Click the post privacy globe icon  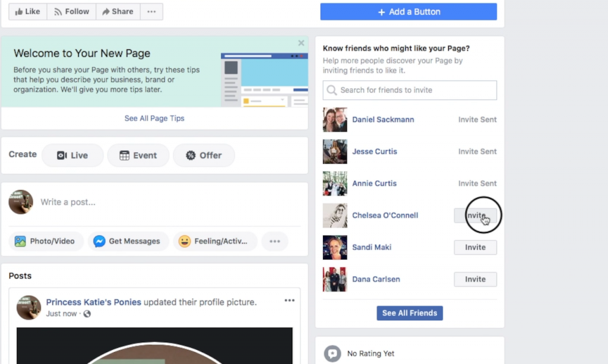pyautogui.click(x=87, y=314)
